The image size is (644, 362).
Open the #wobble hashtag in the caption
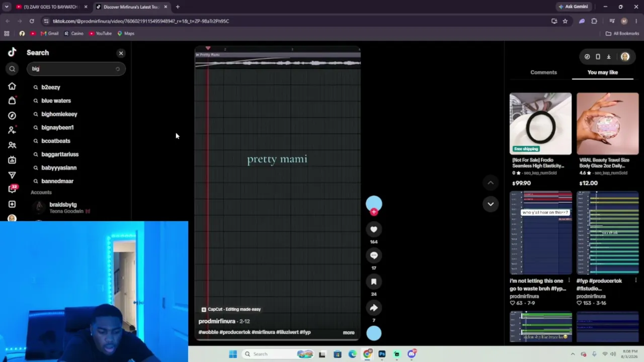pyautogui.click(x=208, y=332)
